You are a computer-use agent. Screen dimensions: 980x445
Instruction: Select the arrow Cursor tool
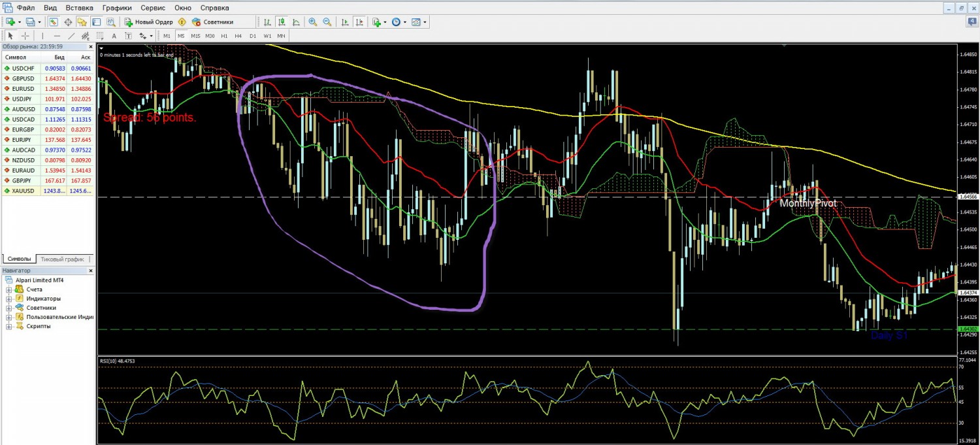tap(10, 35)
